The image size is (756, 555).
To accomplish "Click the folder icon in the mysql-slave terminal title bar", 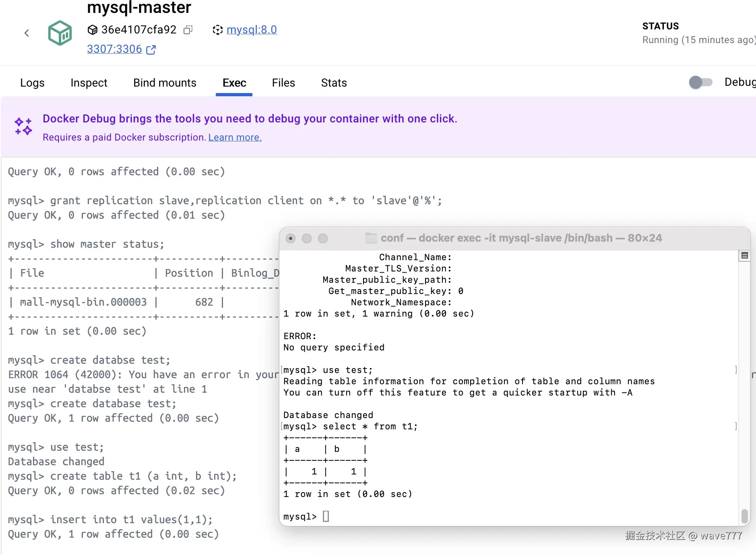I will coord(371,238).
